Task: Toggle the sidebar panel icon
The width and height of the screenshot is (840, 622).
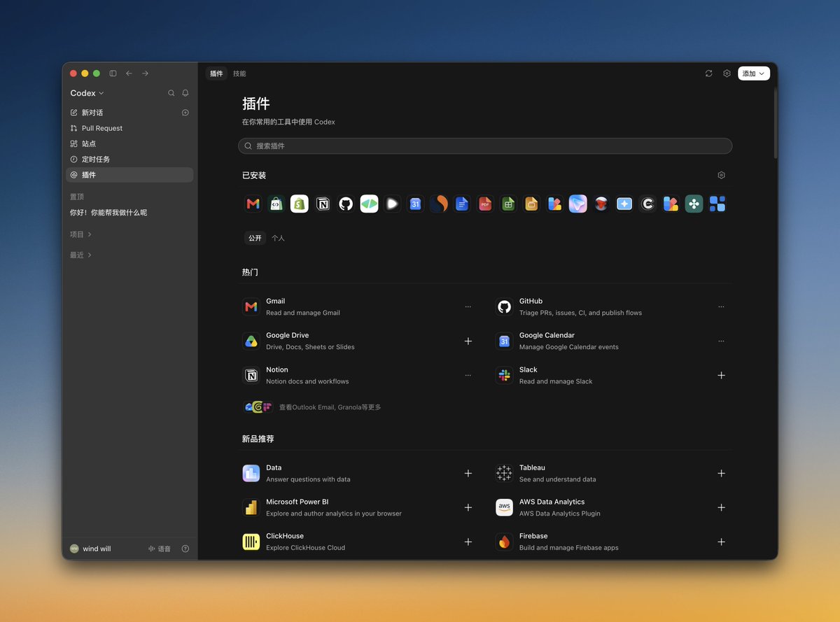Action: click(113, 73)
